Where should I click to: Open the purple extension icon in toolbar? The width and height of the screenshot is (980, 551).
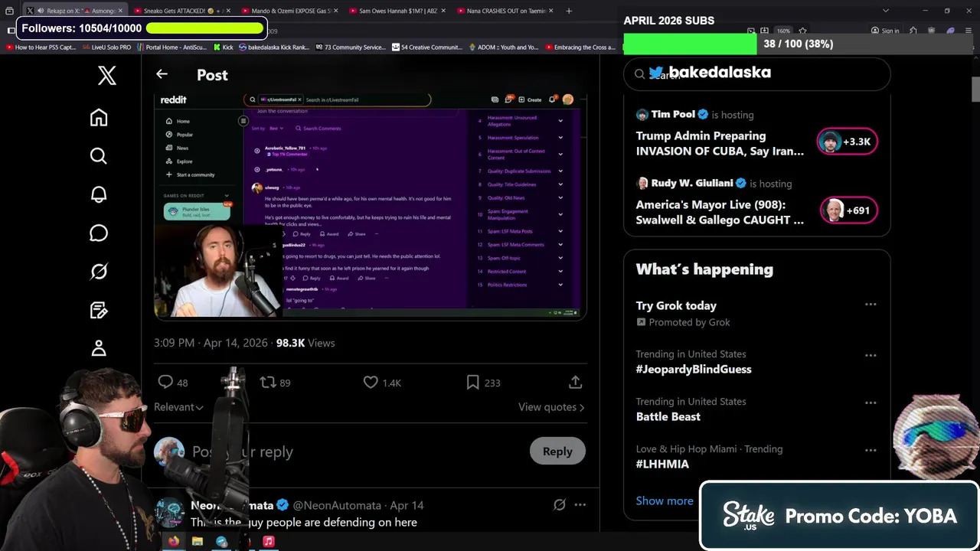coord(950,31)
